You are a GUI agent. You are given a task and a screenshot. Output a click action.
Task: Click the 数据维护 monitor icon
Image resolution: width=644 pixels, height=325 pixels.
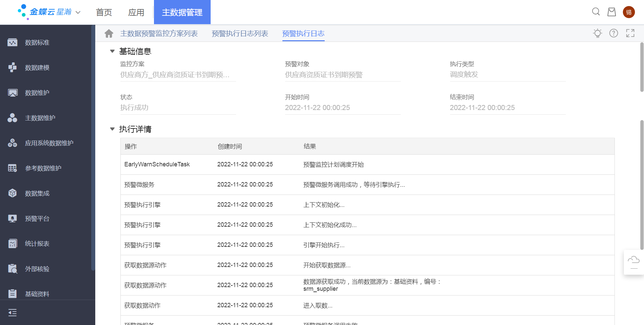pos(12,93)
